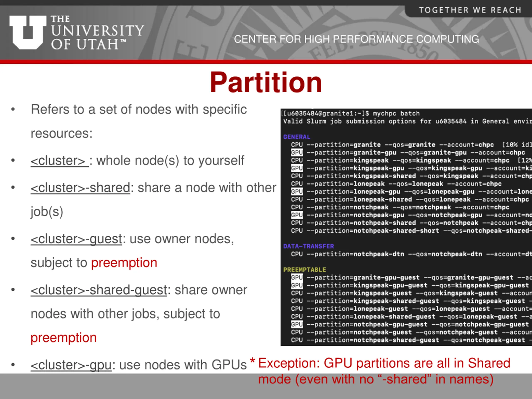
Task: Click the 'partition=notchpeak-guest' CPU line
Action: pyautogui.click(x=411, y=332)
